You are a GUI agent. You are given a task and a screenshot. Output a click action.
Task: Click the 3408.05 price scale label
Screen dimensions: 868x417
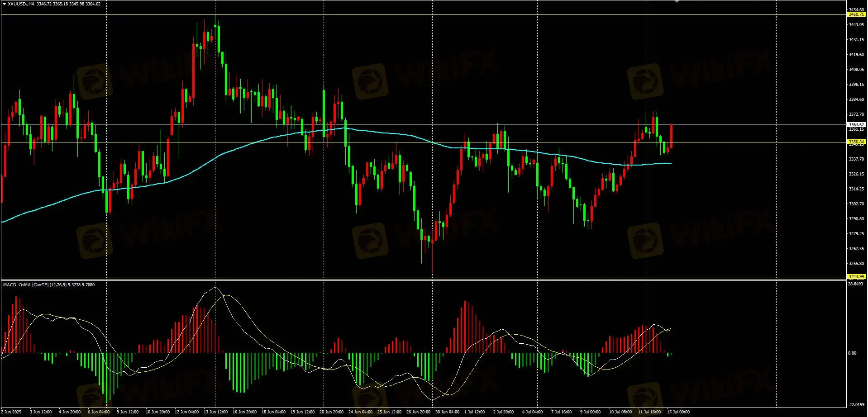click(x=856, y=70)
